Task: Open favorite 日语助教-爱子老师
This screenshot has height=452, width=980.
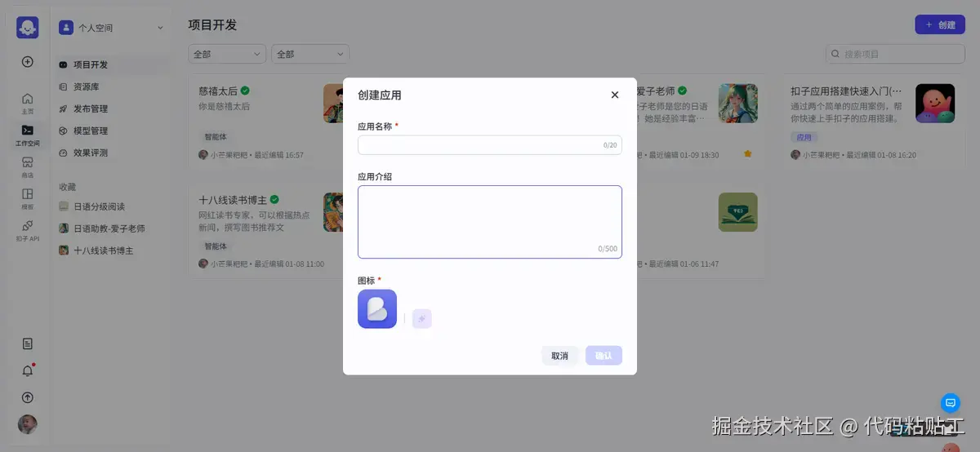Action: (x=112, y=228)
